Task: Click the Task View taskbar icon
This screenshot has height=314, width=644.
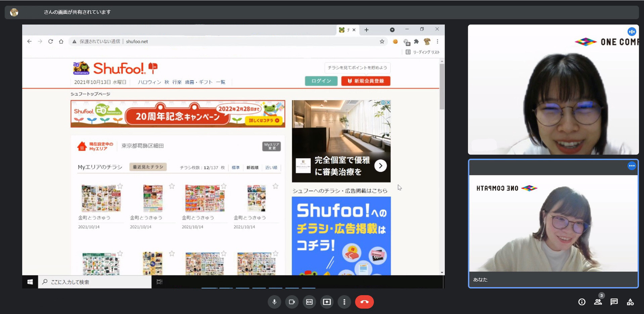Action: coord(160,282)
